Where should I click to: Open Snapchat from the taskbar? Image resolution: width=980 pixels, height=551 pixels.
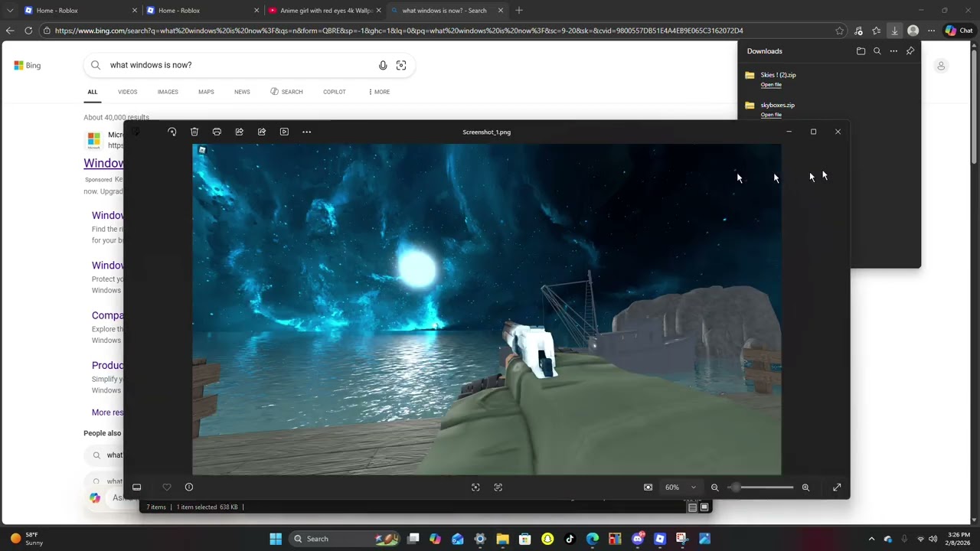coord(547,539)
